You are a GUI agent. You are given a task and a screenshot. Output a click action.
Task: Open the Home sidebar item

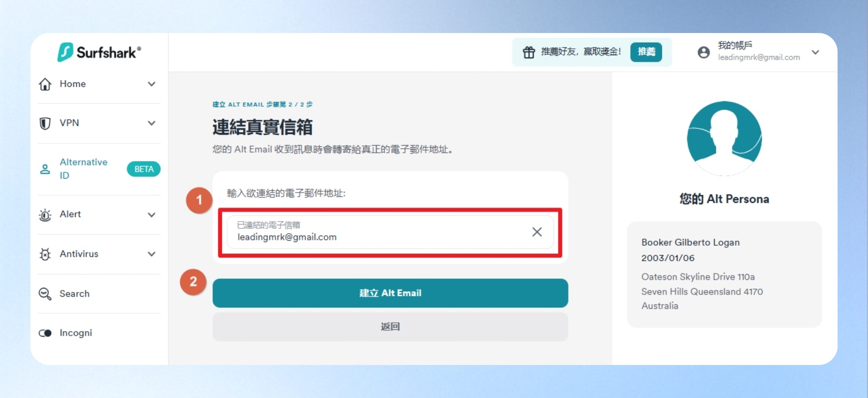(x=99, y=84)
